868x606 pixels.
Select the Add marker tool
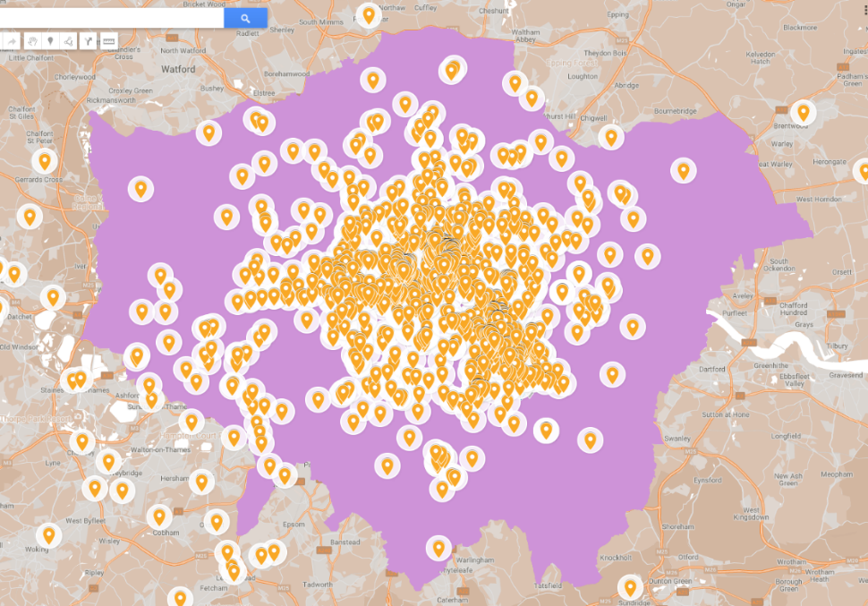tap(50, 41)
